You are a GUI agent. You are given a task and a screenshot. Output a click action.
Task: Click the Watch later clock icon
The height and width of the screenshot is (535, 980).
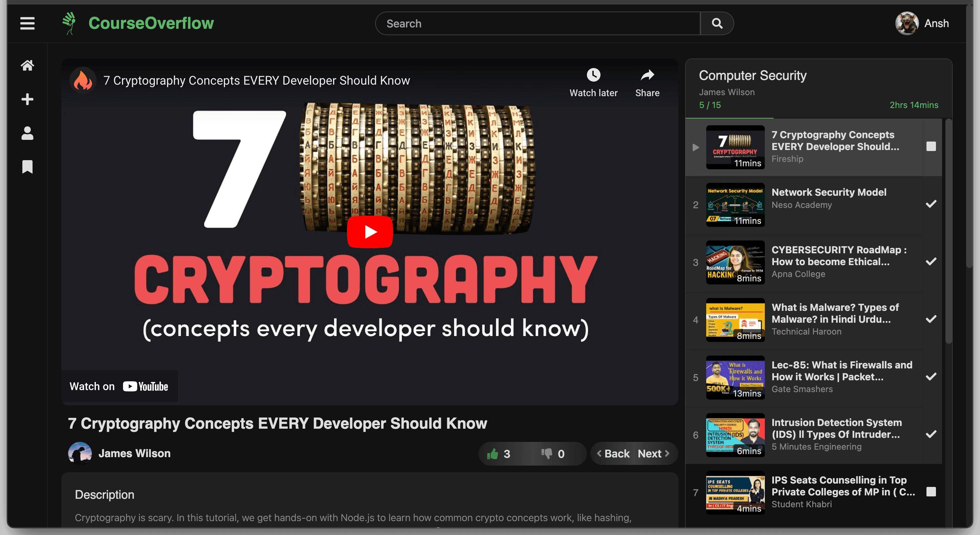[593, 75]
